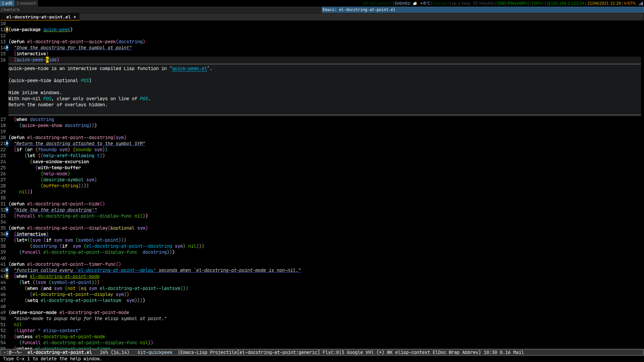
Task: Close the el-docstring-at-point.el tab
Action: [75, 17]
